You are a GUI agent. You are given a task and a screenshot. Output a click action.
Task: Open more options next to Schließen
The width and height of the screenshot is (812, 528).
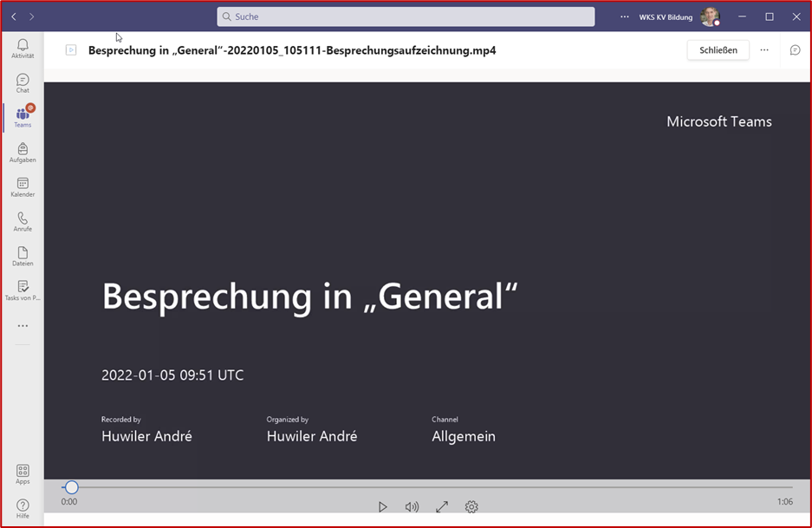(x=764, y=50)
